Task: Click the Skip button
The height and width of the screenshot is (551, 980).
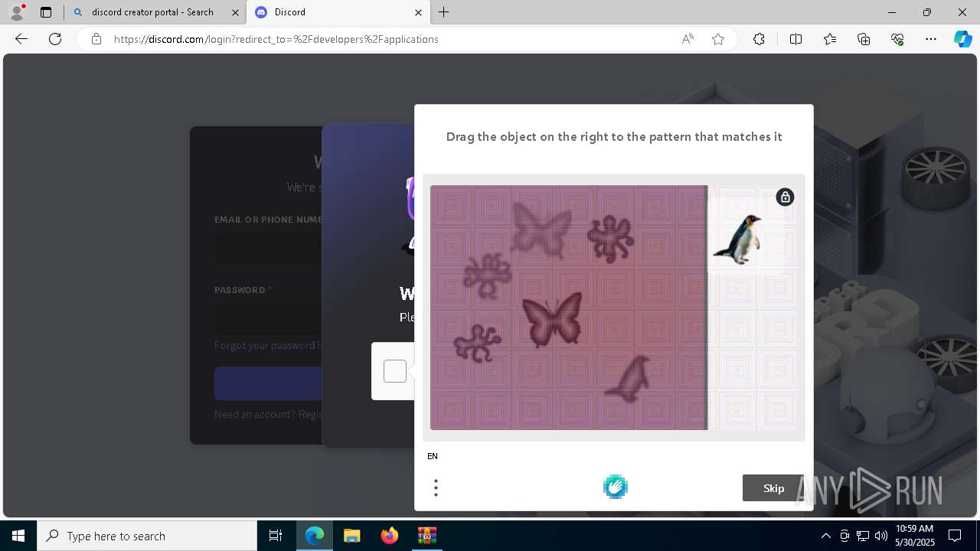Action: tap(773, 488)
